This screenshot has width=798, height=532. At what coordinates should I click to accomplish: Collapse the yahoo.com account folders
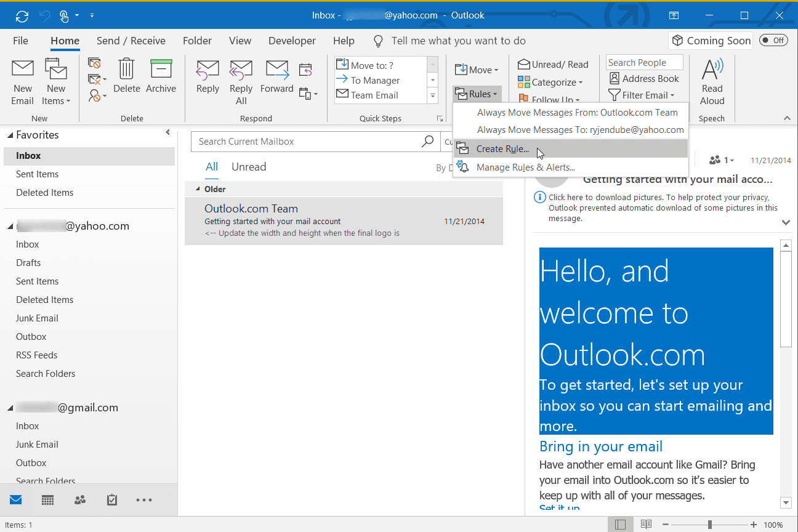(x=10, y=227)
